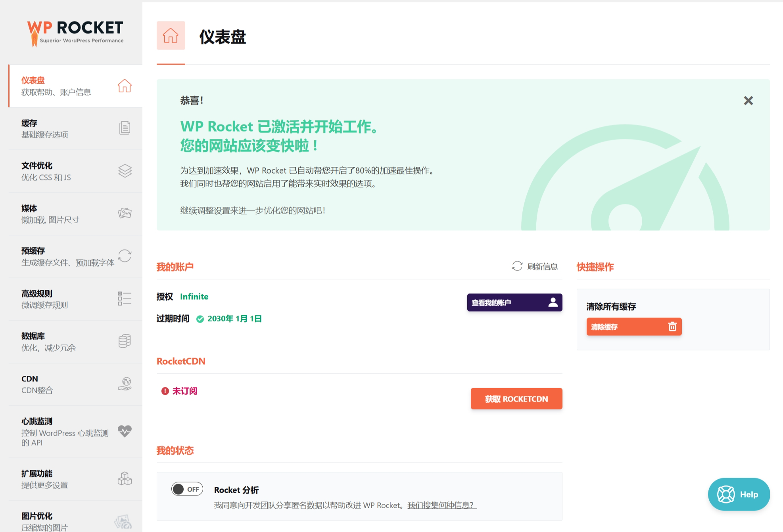Click green check icon beside expiry date
This screenshot has height=532, width=783.
pyautogui.click(x=200, y=319)
